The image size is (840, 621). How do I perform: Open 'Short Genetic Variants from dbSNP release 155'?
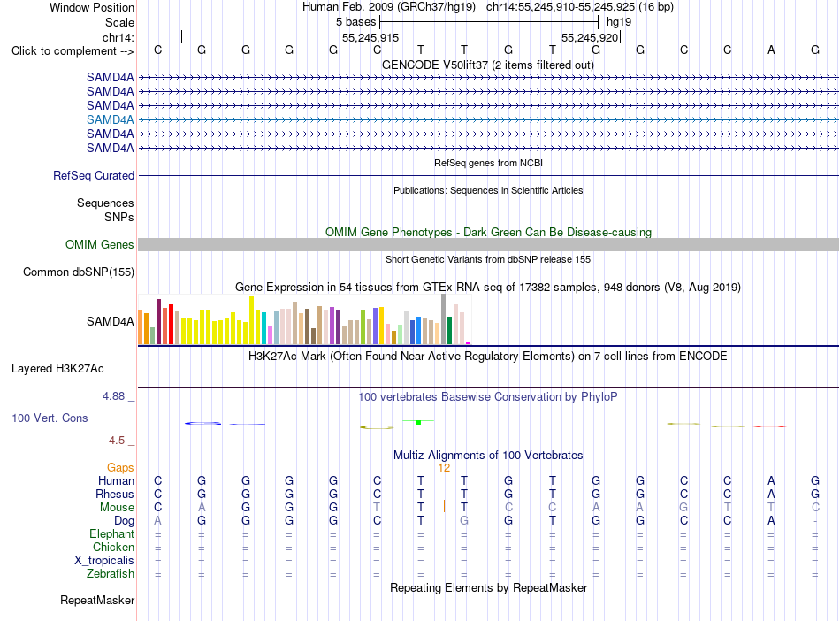click(x=488, y=259)
